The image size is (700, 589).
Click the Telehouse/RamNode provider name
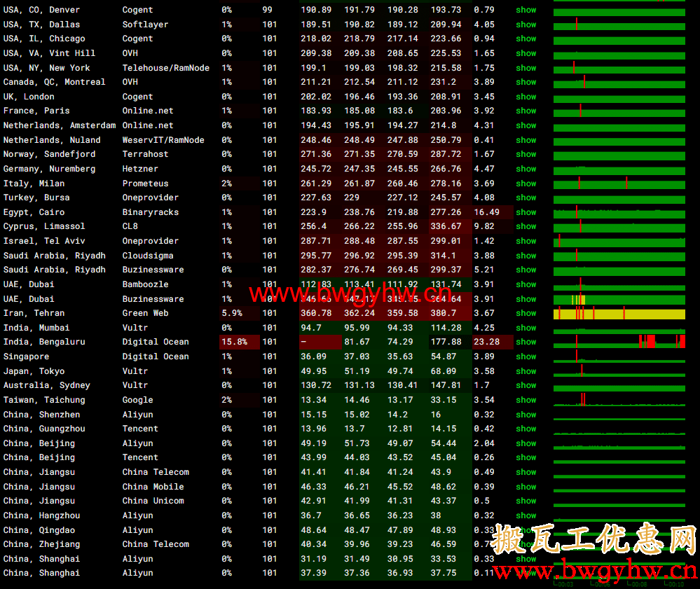point(166,68)
